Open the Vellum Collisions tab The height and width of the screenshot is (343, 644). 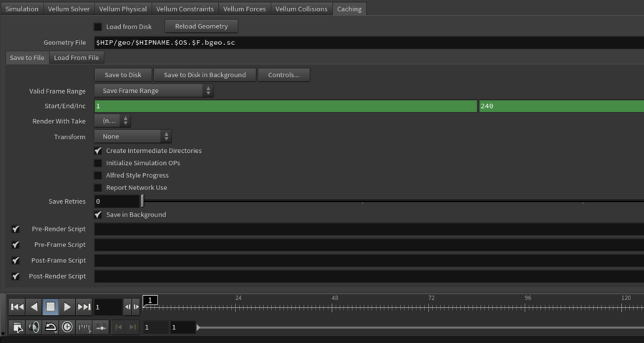click(x=301, y=9)
